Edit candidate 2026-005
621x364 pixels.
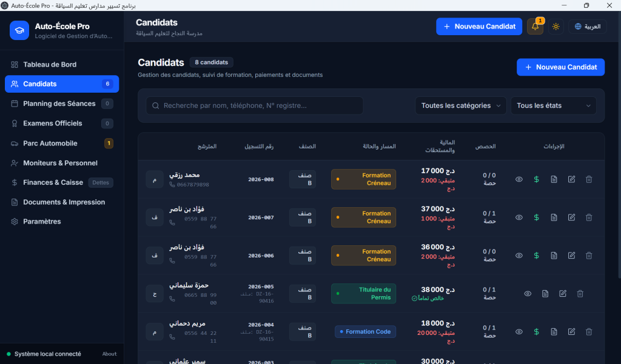coord(563,294)
